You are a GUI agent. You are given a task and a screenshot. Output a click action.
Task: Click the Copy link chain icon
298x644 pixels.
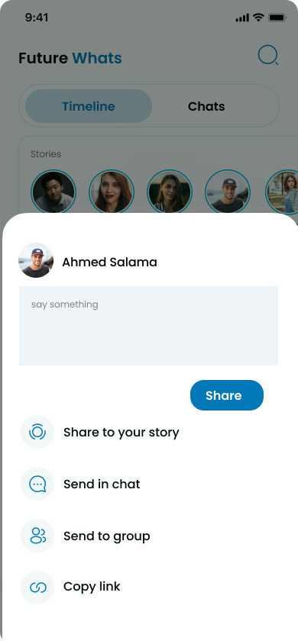click(x=37, y=588)
